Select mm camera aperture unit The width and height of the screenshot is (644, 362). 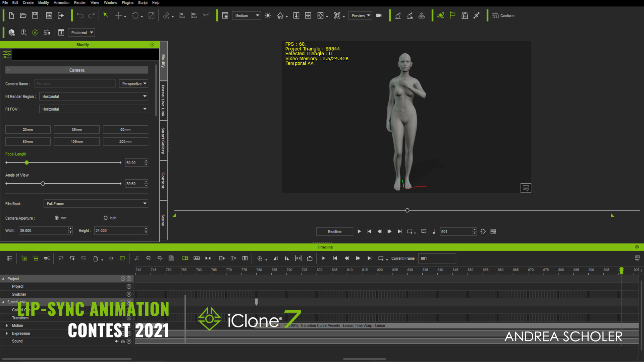57,218
